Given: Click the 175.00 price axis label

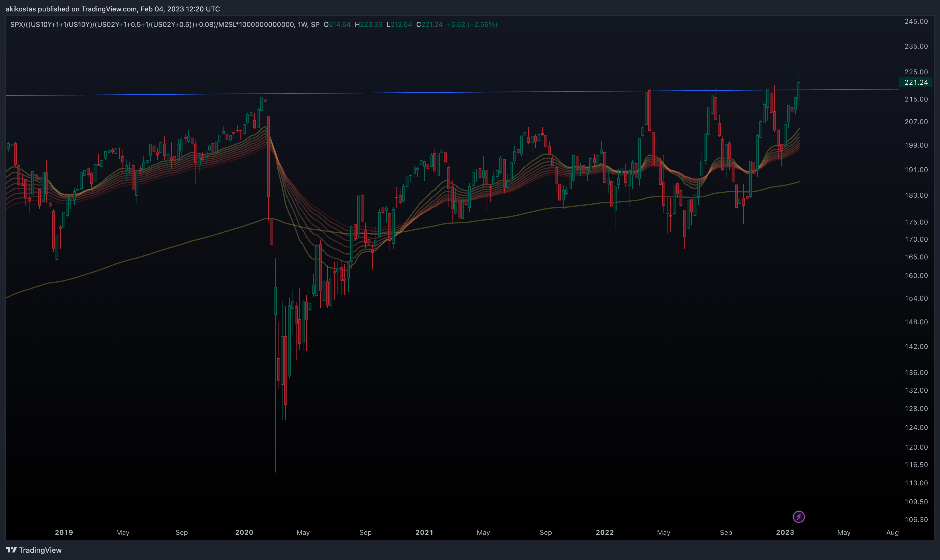Looking at the screenshot, I should click(916, 222).
